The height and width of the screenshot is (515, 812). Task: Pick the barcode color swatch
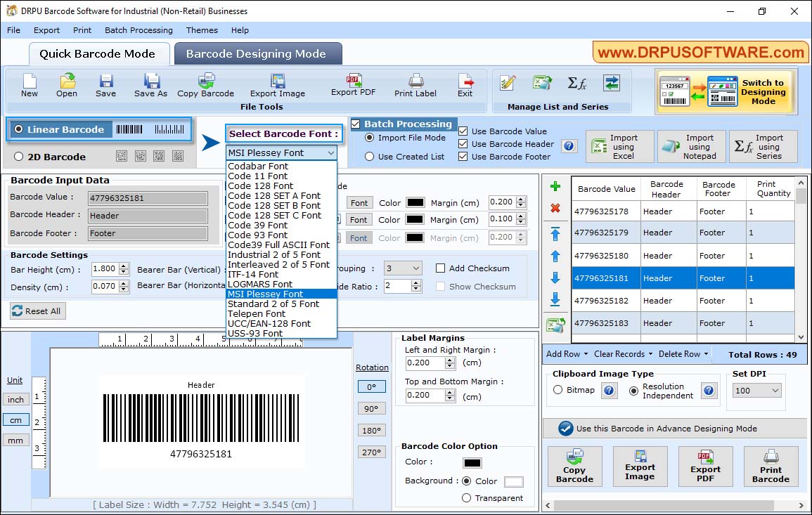471,462
